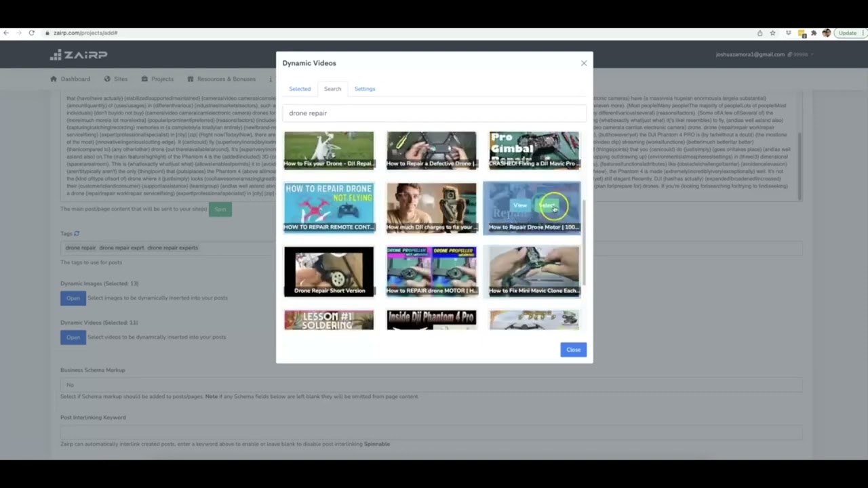Click View on the Drone Motor video
The image size is (868, 488).
[520, 205]
